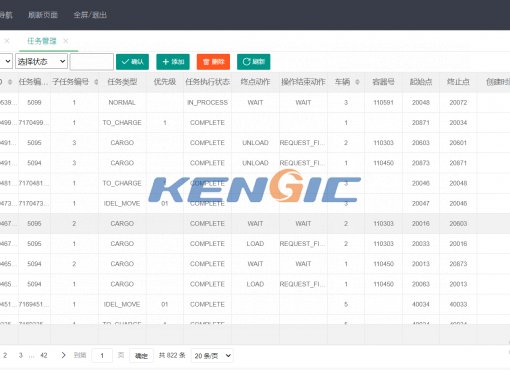Screen dimensions: 510x370
Task: Open the 20 条/页 page size dropdown
Action: click(x=212, y=356)
